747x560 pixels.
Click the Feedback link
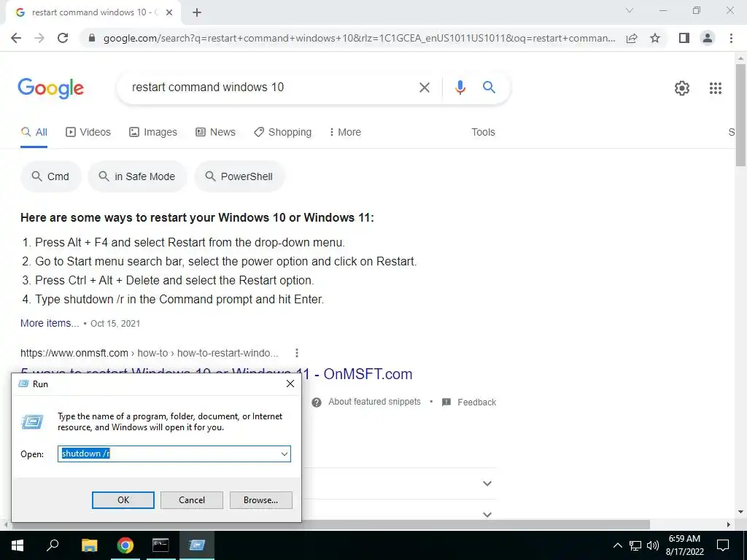pyautogui.click(x=477, y=402)
